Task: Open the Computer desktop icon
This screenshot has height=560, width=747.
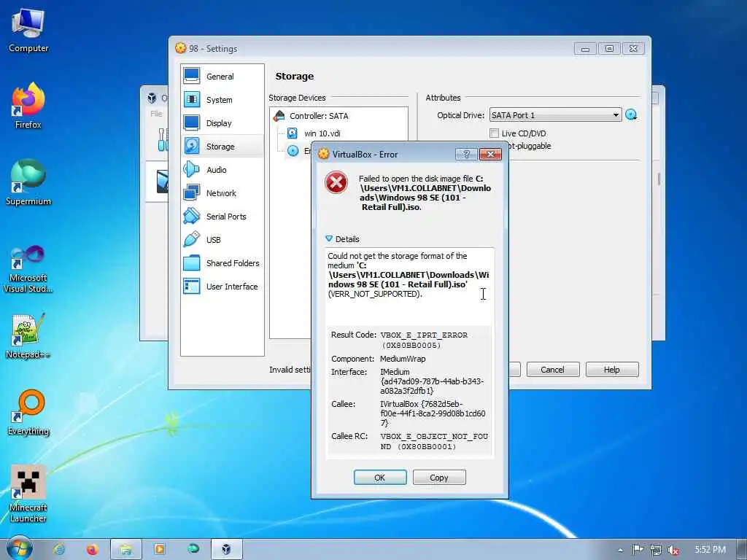Action: [x=28, y=30]
